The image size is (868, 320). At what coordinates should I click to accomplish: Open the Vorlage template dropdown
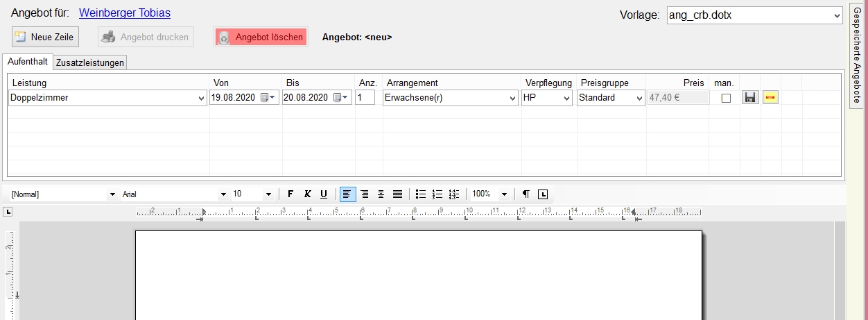pos(836,15)
